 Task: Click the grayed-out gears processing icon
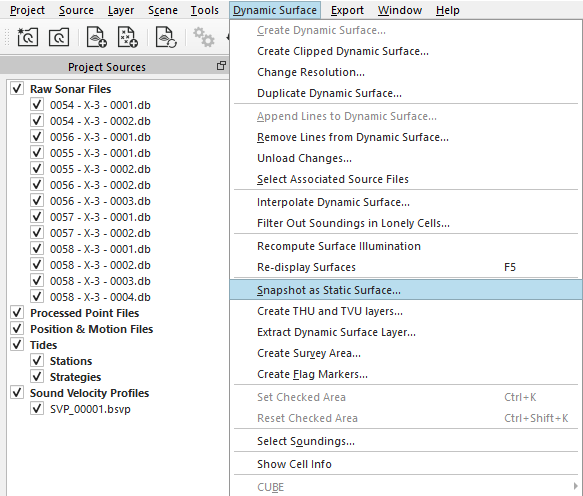click(203, 37)
